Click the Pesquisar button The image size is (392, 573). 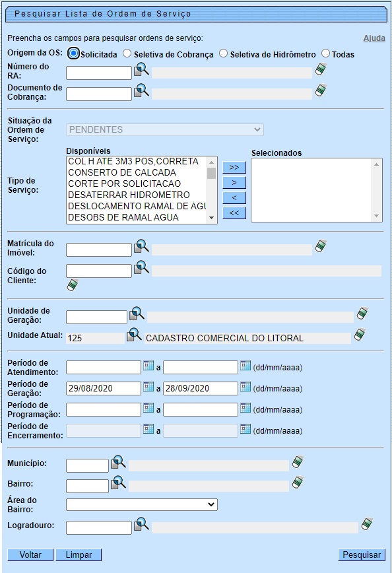[x=362, y=555]
